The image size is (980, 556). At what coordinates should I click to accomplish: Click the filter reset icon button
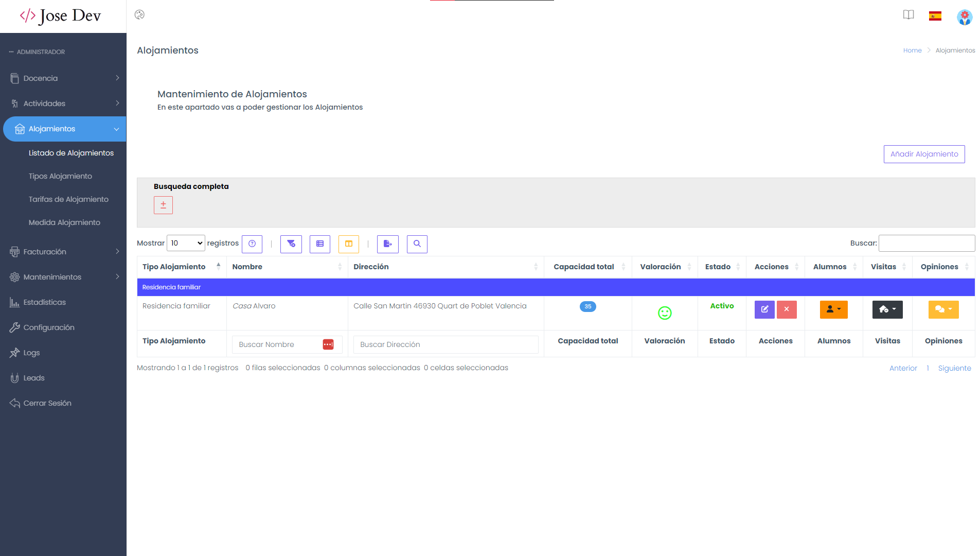pyautogui.click(x=291, y=244)
